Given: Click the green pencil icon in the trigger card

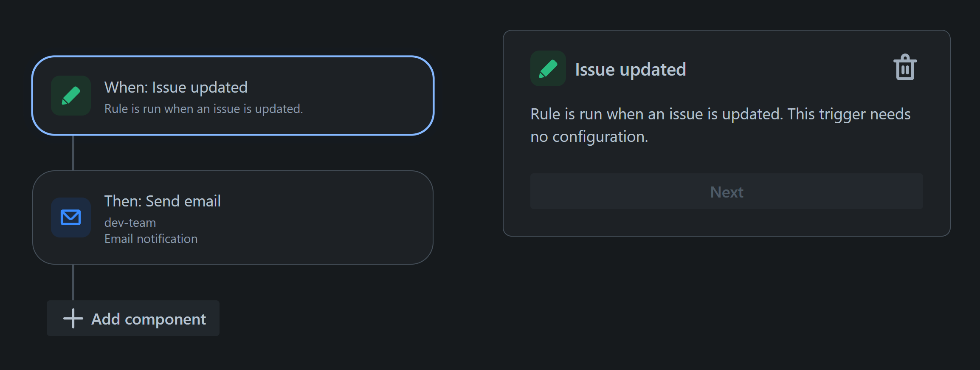Looking at the screenshot, I should tap(71, 96).
